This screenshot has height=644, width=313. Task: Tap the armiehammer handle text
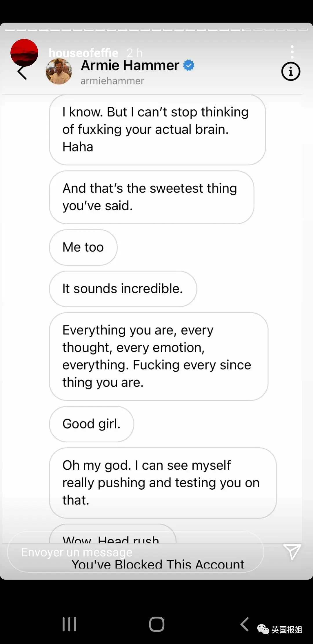(112, 81)
